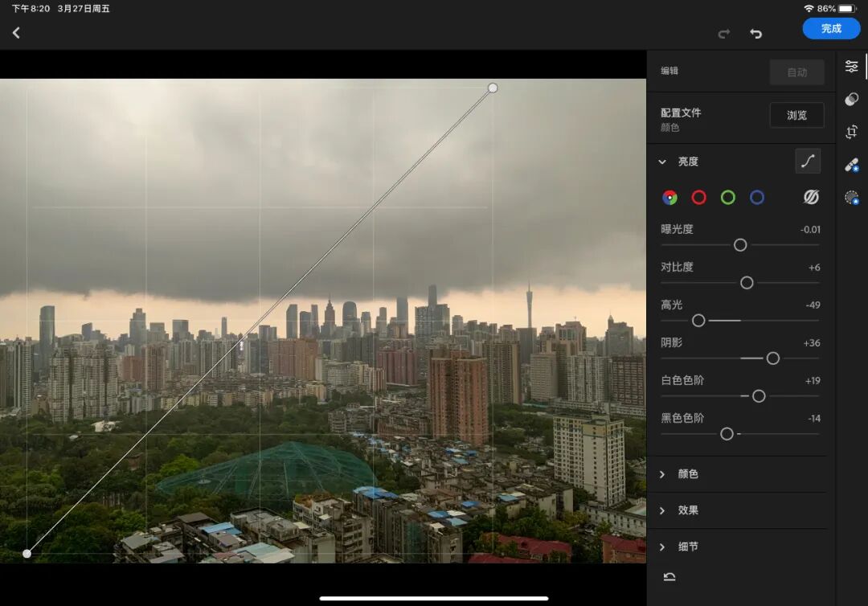The image size is (868, 606).
Task: Tap the reset arrow icon at panel bottom
Action: click(x=669, y=577)
